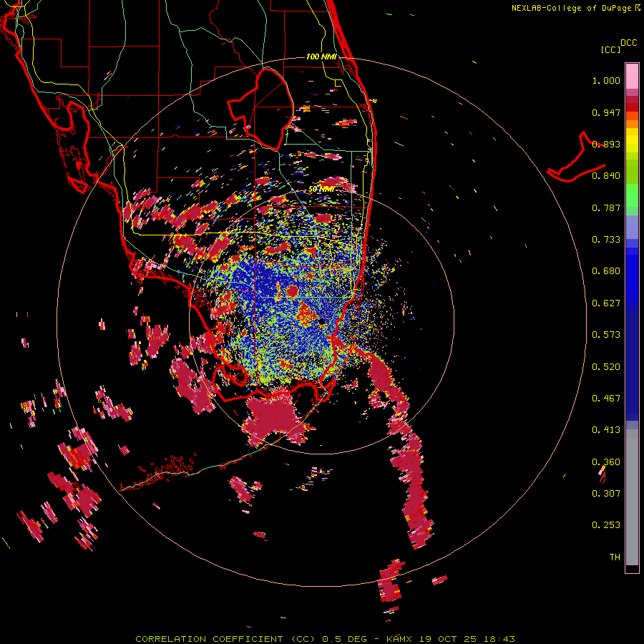The image size is (644, 644).
Task: Click the 0.253 legend value
Action: pos(606,525)
